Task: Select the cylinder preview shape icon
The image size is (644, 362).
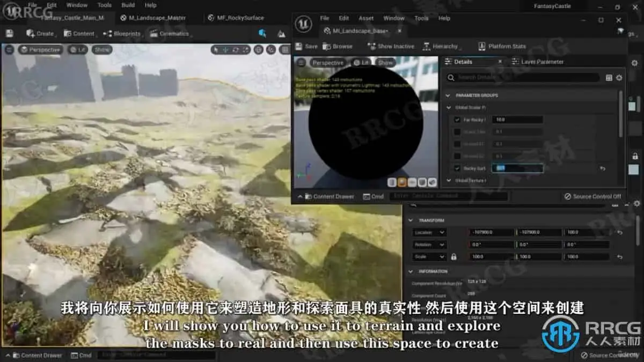Action: (393, 182)
